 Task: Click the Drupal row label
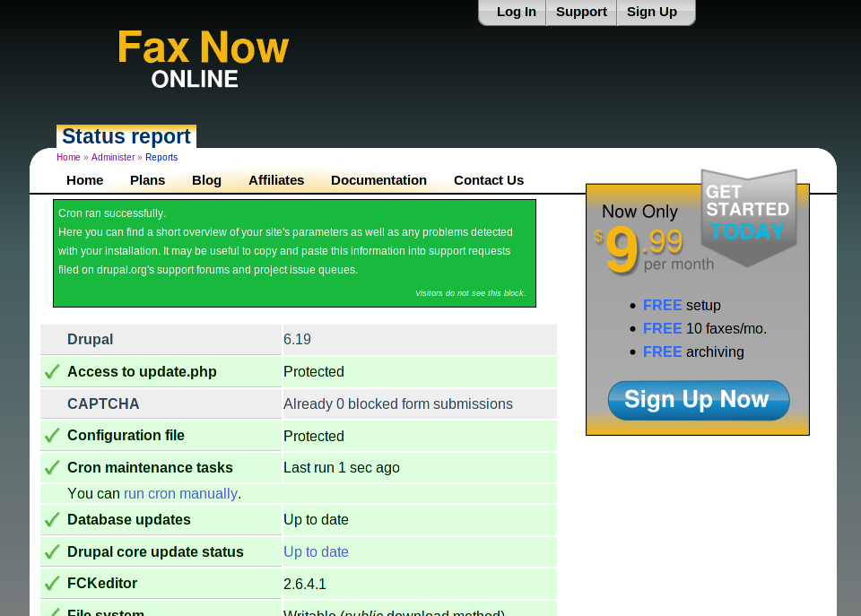[90, 339]
